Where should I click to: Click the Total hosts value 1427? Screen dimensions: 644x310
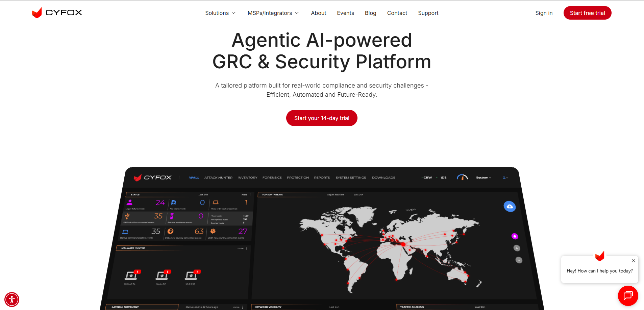tap(246, 216)
